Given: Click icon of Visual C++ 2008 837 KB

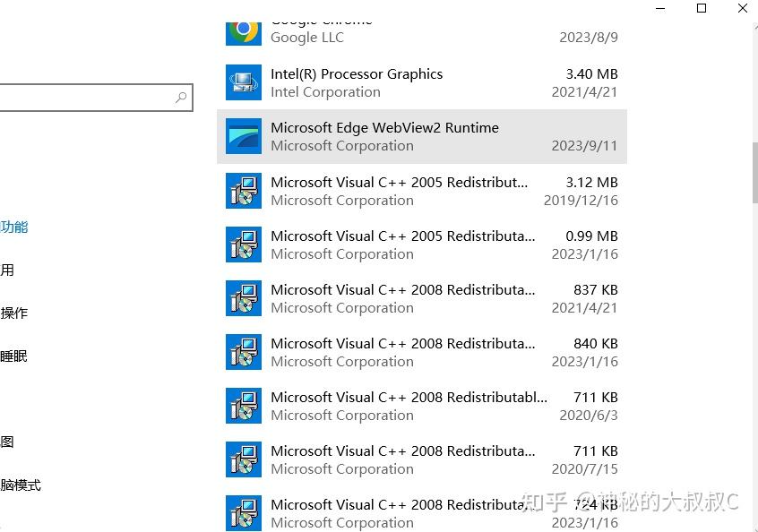Looking at the screenshot, I should 243,298.
